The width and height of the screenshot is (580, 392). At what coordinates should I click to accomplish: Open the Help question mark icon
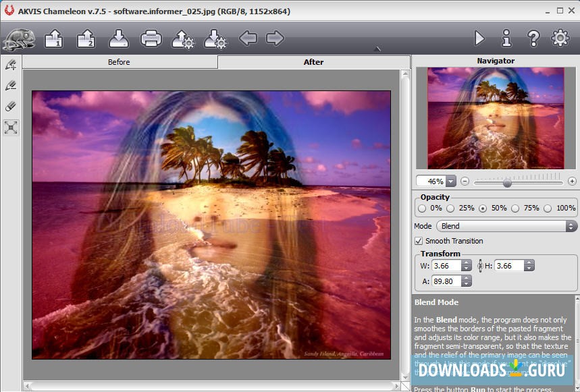[x=533, y=38]
